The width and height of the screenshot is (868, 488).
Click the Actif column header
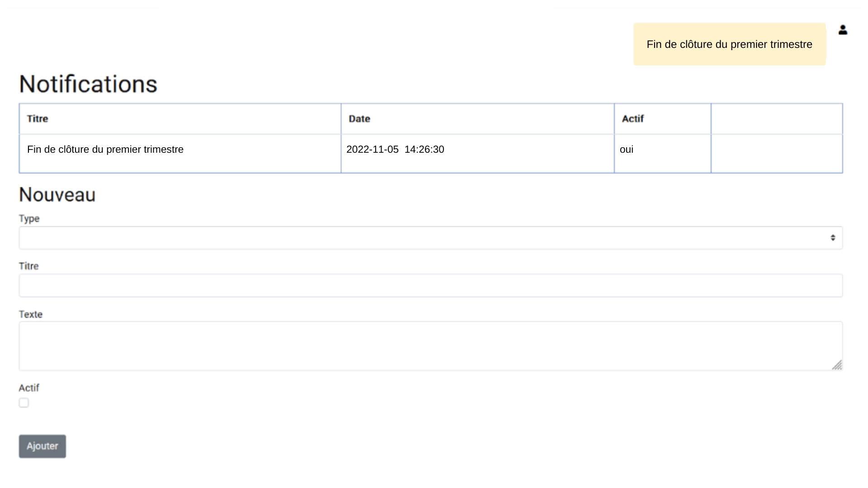(x=632, y=119)
